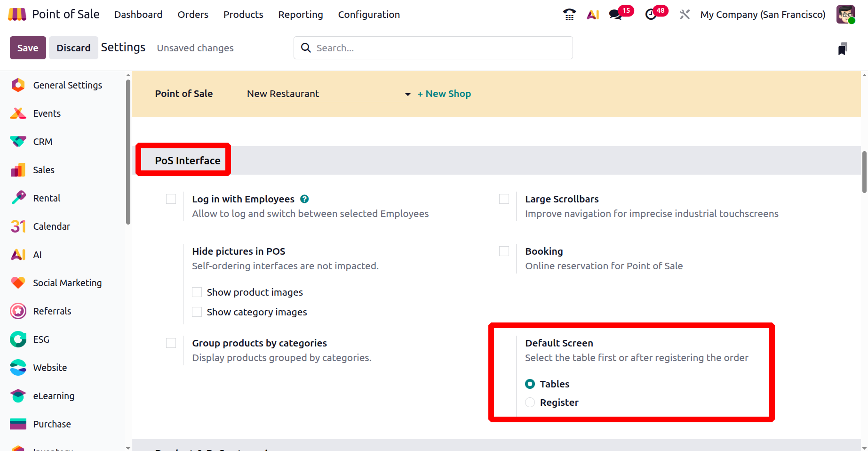Open the user avatar menu

(x=845, y=15)
